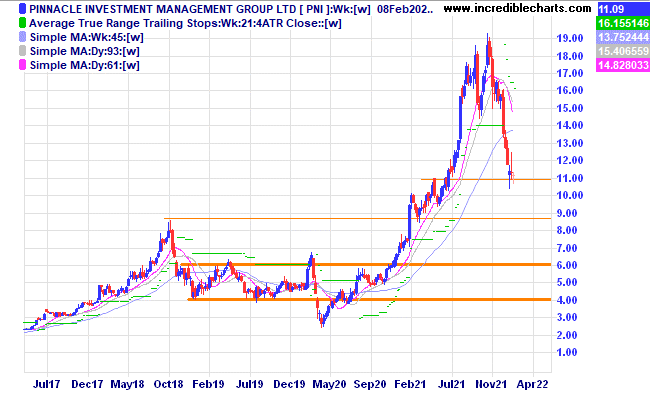This screenshot has width=651, height=395.
Task: Click the Feb21 date axis label
Action: tap(411, 384)
